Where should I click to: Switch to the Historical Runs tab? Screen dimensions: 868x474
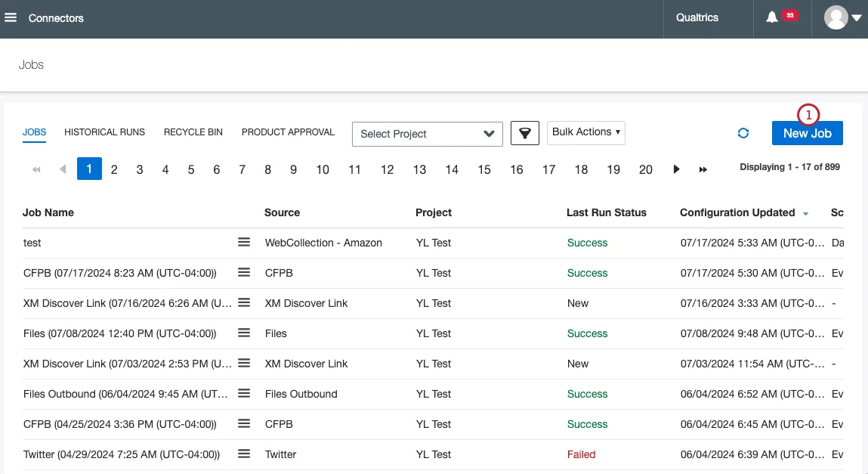(104, 132)
